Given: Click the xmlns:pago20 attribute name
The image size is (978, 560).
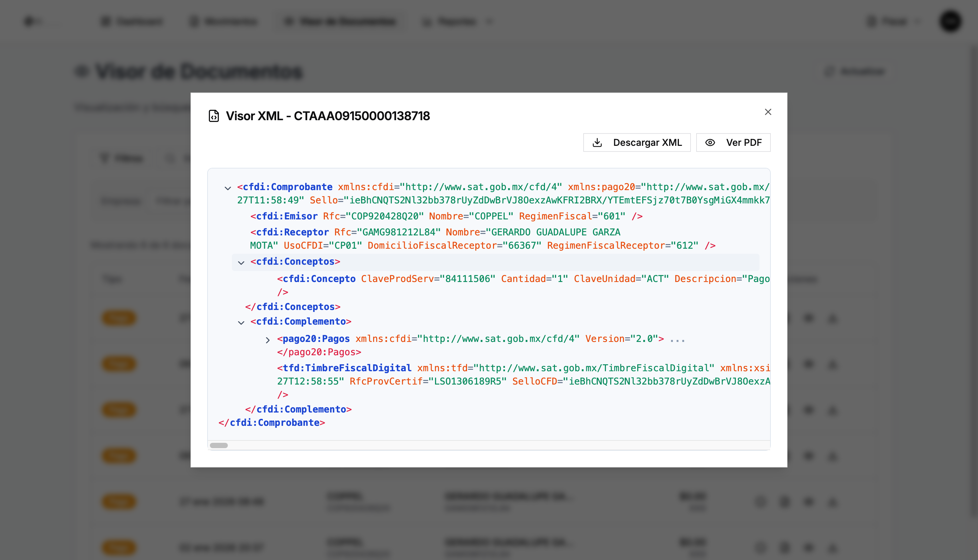Looking at the screenshot, I should tap(601, 187).
